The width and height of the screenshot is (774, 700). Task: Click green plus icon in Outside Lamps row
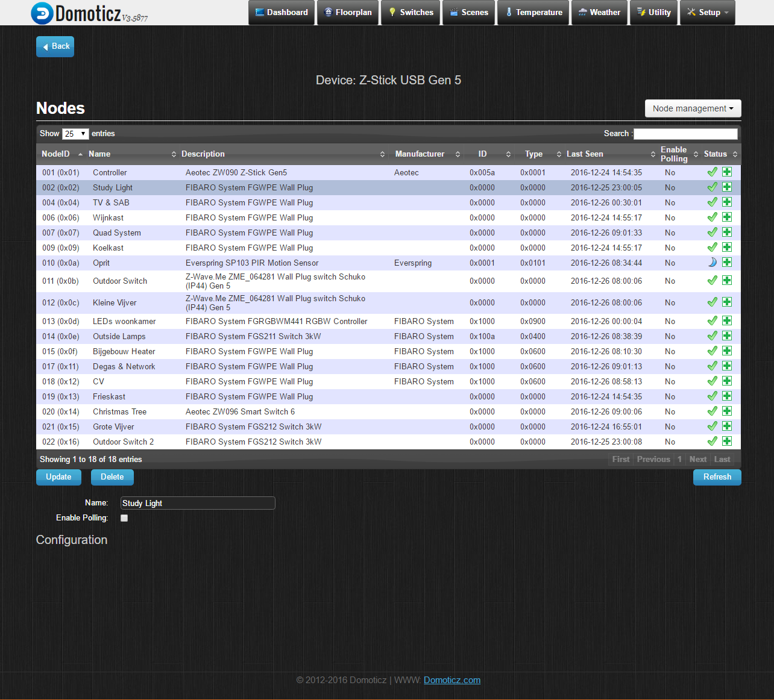click(x=727, y=336)
